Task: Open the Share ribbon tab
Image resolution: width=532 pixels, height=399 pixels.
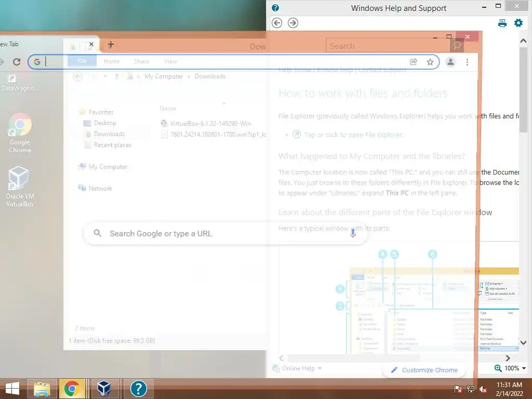Action: tap(141, 61)
